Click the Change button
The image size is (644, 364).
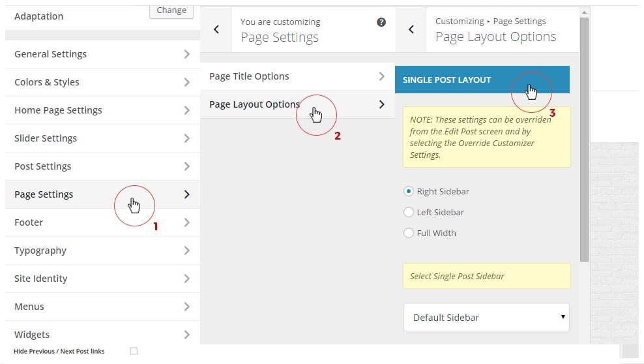171,10
